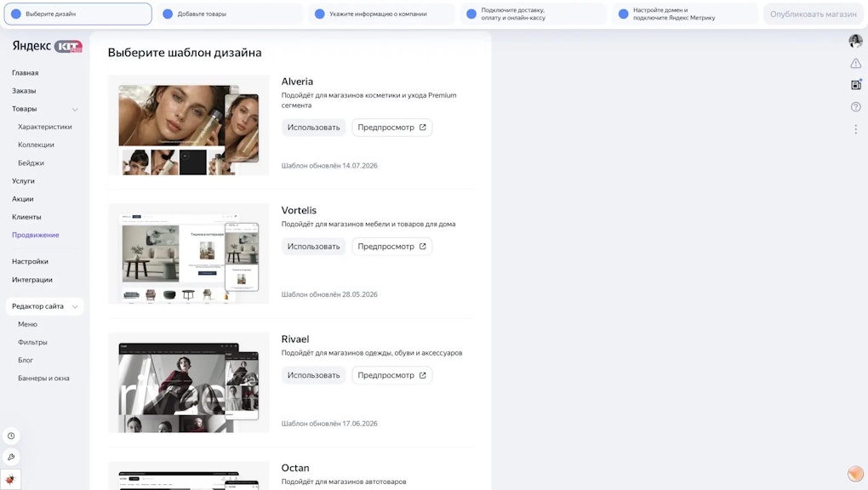This screenshot has height=490, width=868.
Task: Click the heading Выберите шаблон дизайна
Action: pyautogui.click(x=185, y=53)
